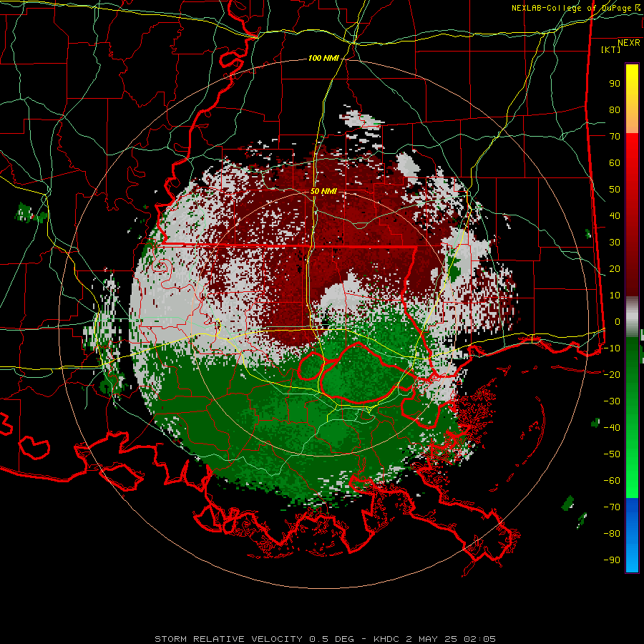The image size is (644, 644).
Task: Click the 80 value on the velocity scale
Action: click(x=615, y=110)
